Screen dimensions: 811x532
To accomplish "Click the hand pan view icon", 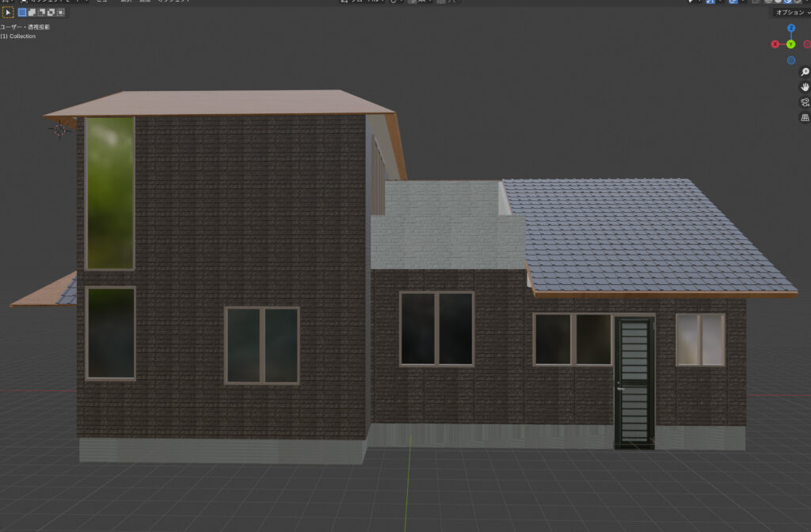I will [x=805, y=87].
